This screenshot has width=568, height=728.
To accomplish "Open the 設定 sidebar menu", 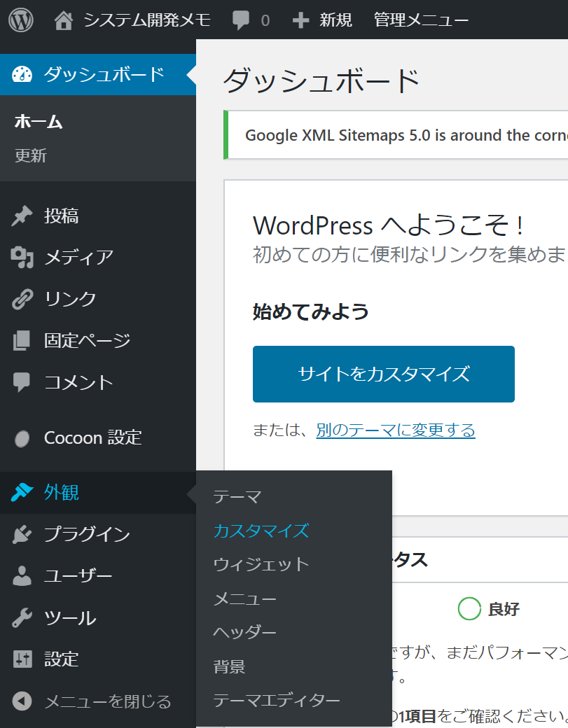I will tap(62, 659).
